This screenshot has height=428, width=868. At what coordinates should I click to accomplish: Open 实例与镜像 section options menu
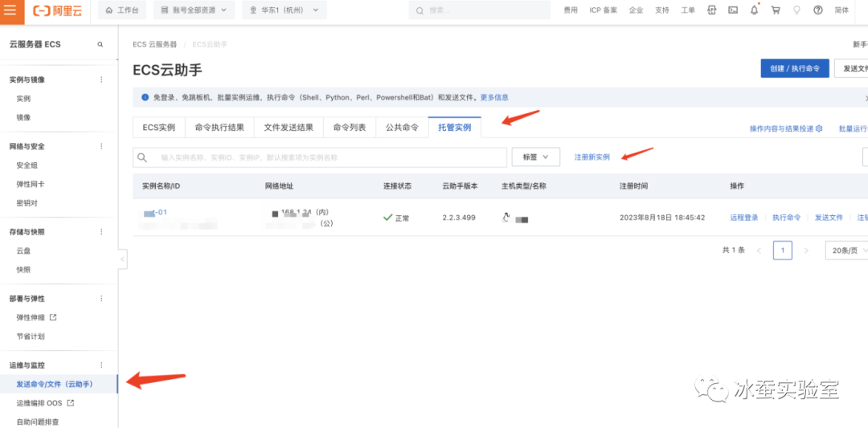coord(101,79)
